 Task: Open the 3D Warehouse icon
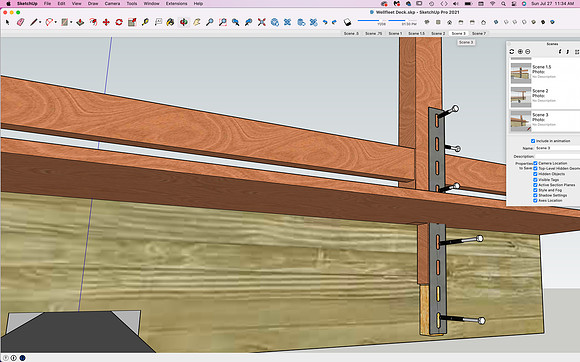point(275,23)
